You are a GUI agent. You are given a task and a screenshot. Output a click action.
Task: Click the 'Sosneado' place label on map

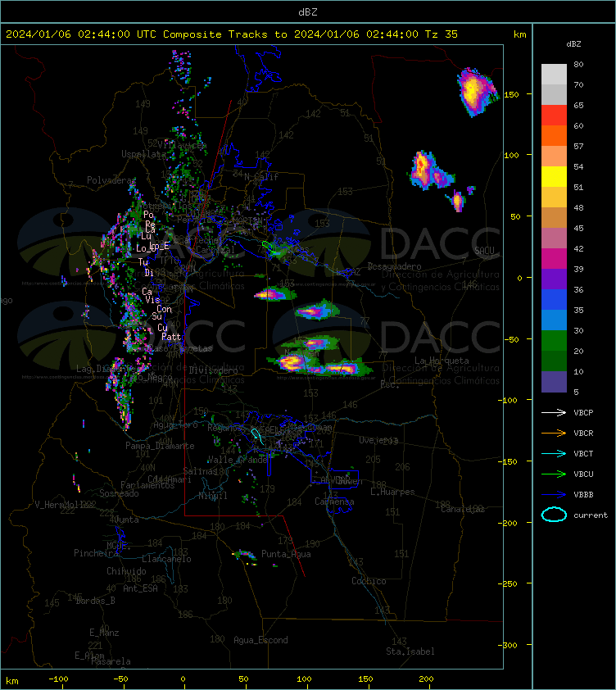[119, 493]
